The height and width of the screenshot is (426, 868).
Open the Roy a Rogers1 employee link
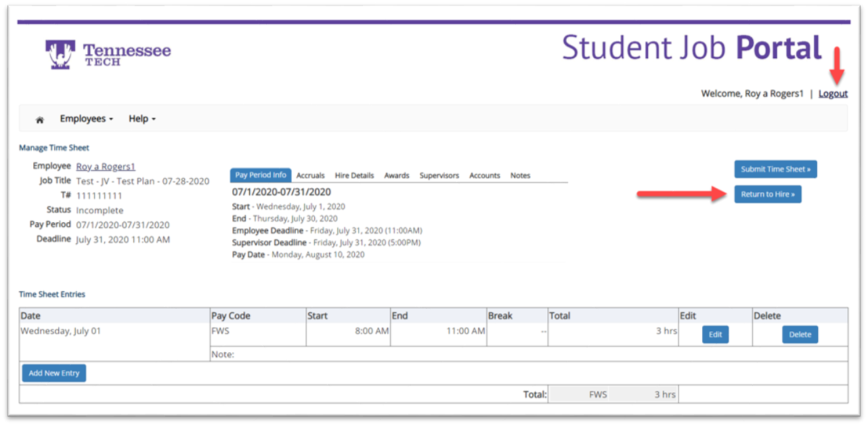106,167
